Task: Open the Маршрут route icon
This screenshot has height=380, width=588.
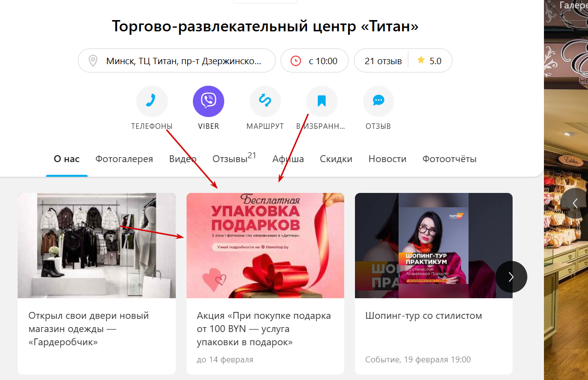Action: point(265,101)
